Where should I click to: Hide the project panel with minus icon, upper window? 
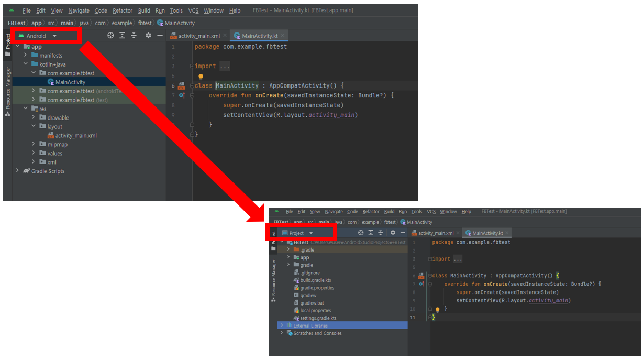point(160,36)
